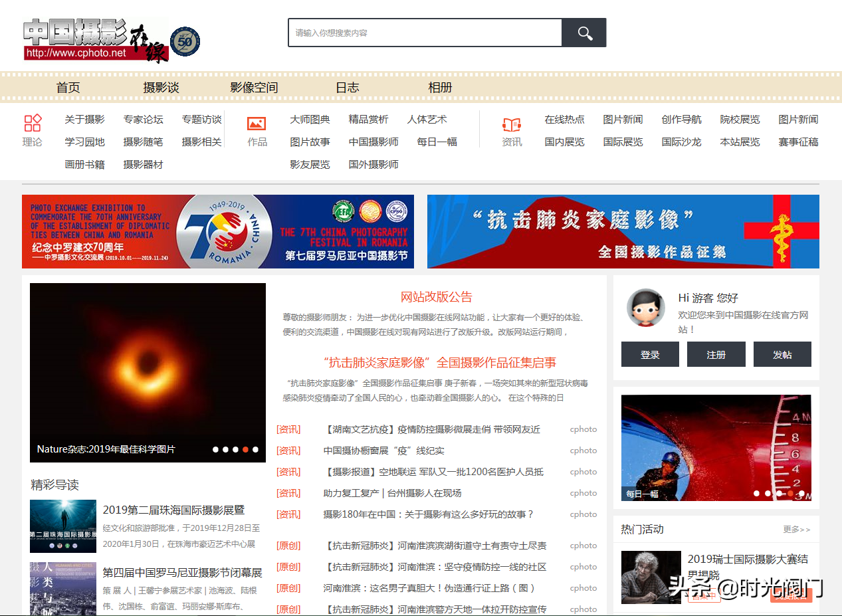
Task: Click the 登录 button
Action: tap(650, 354)
